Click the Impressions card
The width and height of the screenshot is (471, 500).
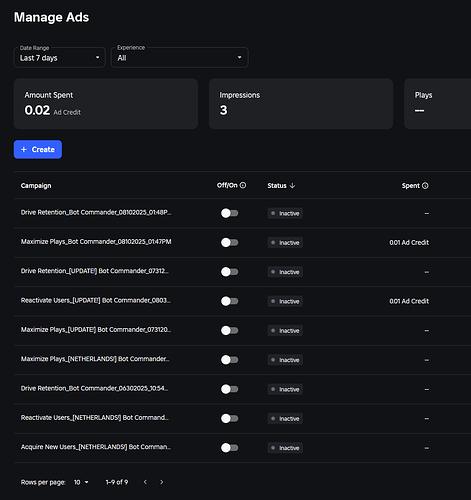pos(301,104)
